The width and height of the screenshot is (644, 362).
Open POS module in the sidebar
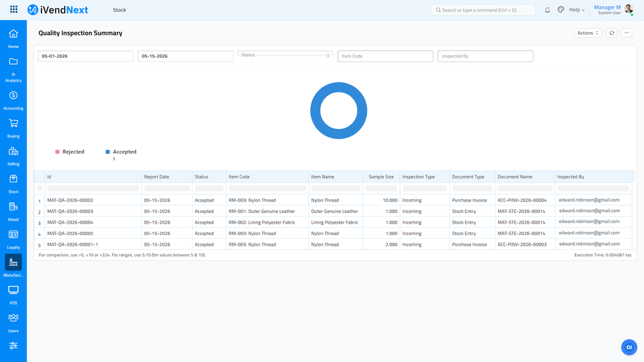(x=13, y=295)
